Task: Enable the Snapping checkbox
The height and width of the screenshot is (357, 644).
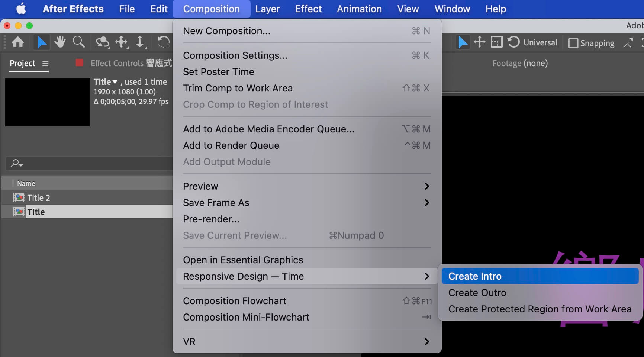Action: tap(573, 43)
